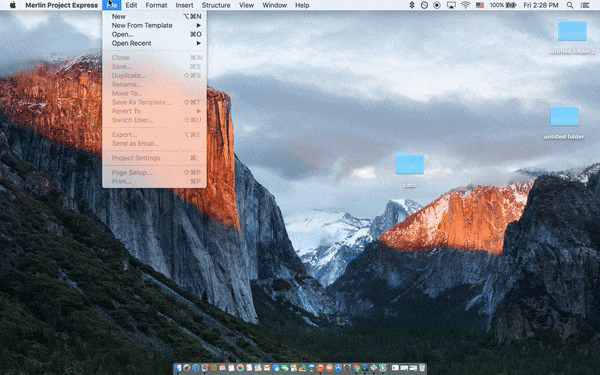Open the Notification Center icon
This screenshot has width=600, height=375.
pyautogui.click(x=585, y=5)
